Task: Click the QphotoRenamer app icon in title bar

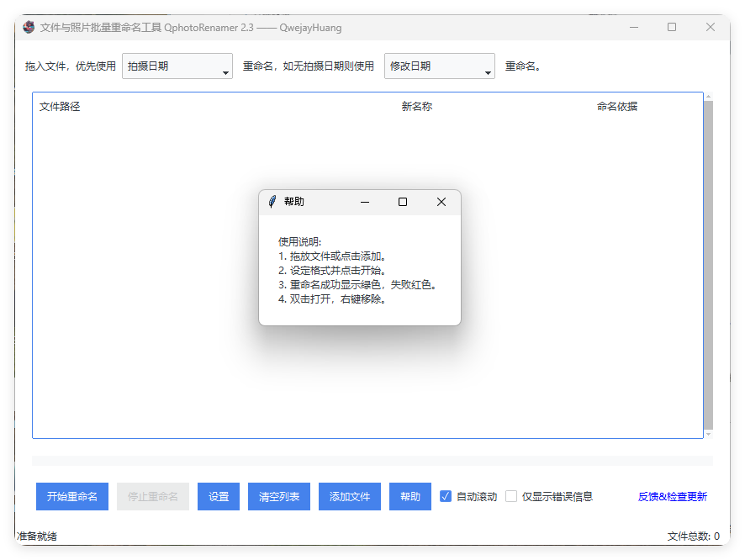Action: 28,27
